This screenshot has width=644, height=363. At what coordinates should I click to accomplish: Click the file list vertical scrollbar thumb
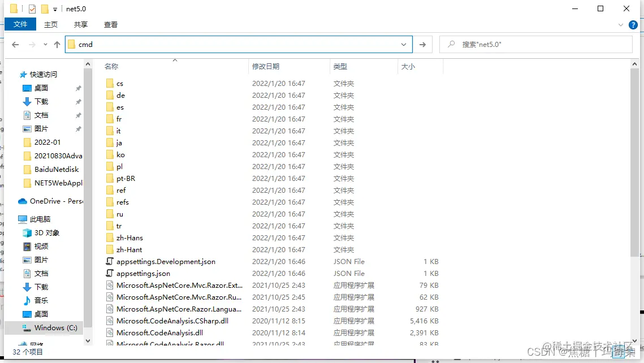(x=634, y=163)
